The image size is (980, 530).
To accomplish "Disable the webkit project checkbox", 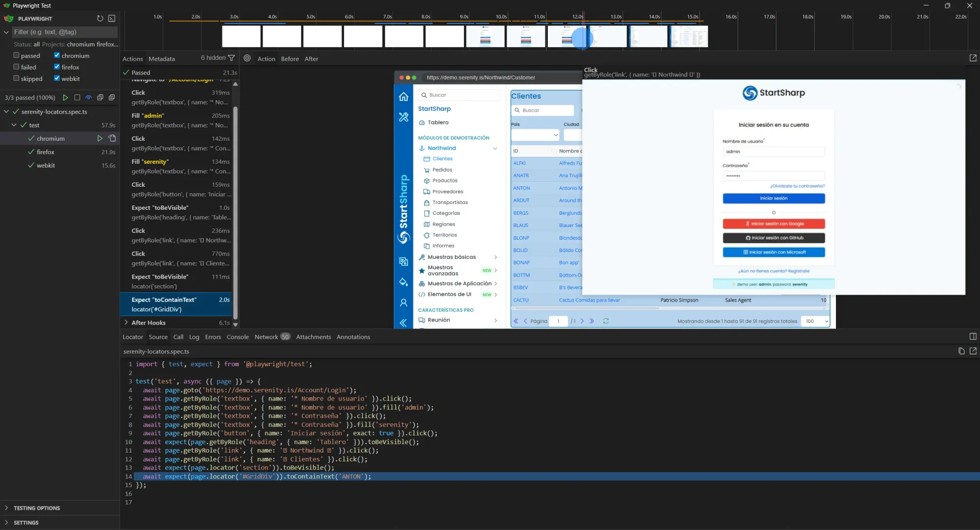I will pos(57,78).
